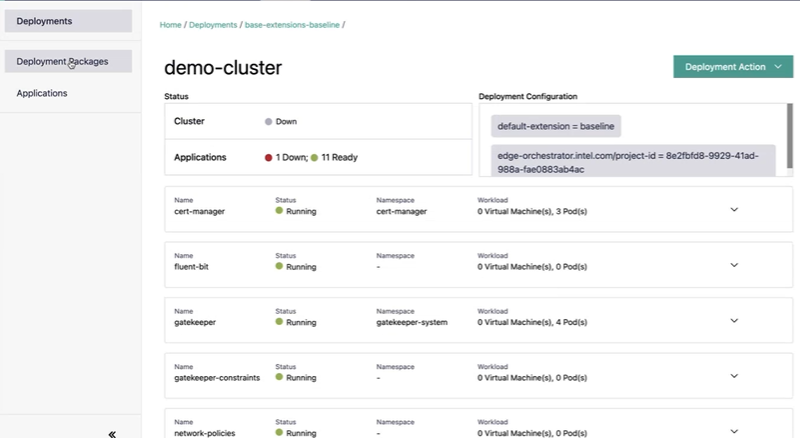Screen dimensions: 800x438
Task: Click the Home breadcrumb link
Action: [x=171, y=23]
